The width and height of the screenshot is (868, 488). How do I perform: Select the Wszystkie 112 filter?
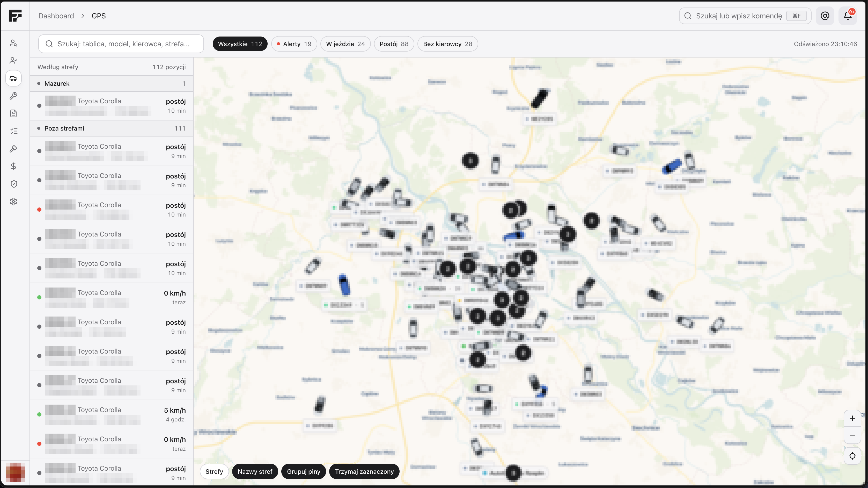[x=240, y=44]
